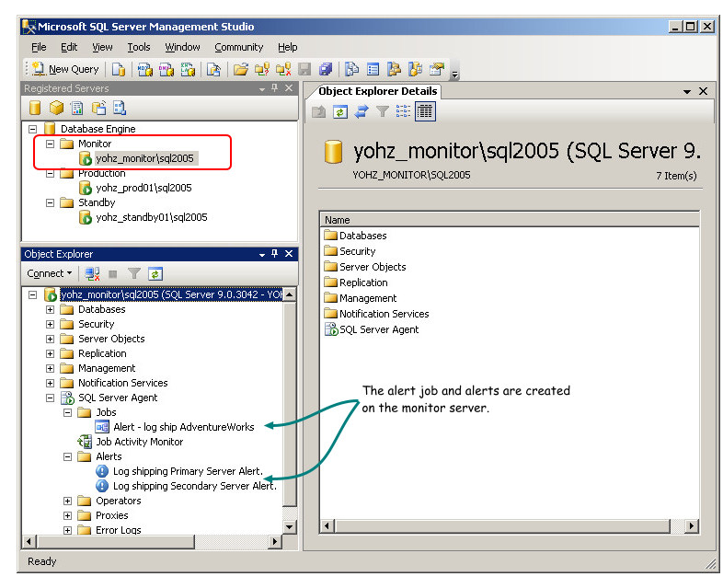Image resolution: width=723 pixels, height=588 pixels.
Task: Click the Filter funnel in Object Explorer toolbar
Action: tap(134, 274)
